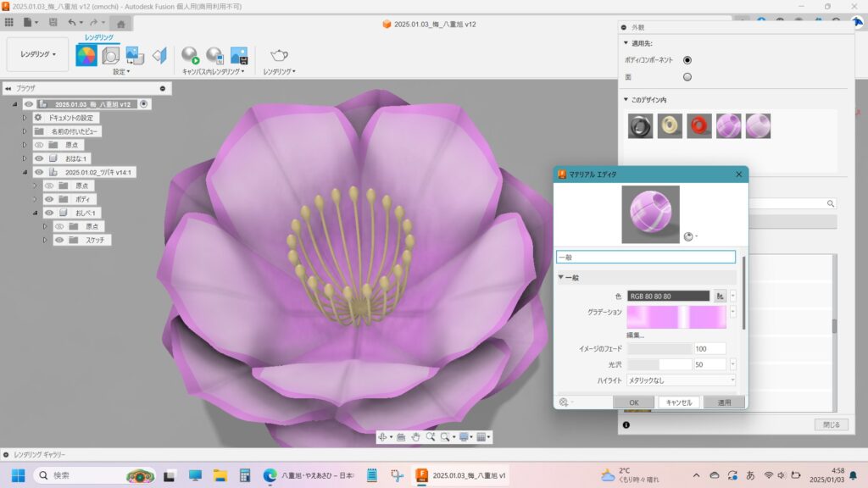Open the キャンバス内レンダリング toolbar menu
The height and width of the screenshot is (488, 868).
[214, 72]
